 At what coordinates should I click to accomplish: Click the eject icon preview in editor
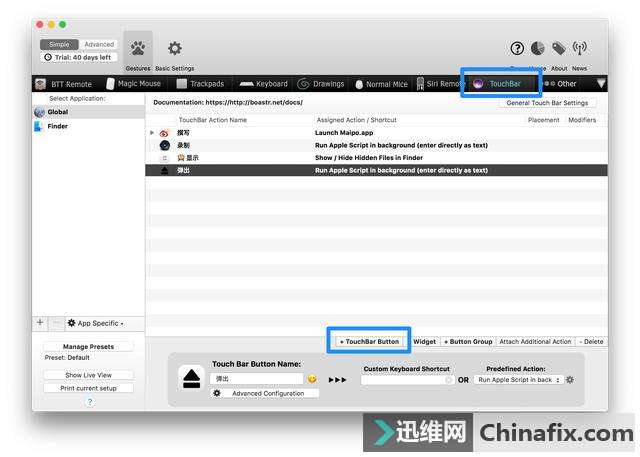pos(192,377)
